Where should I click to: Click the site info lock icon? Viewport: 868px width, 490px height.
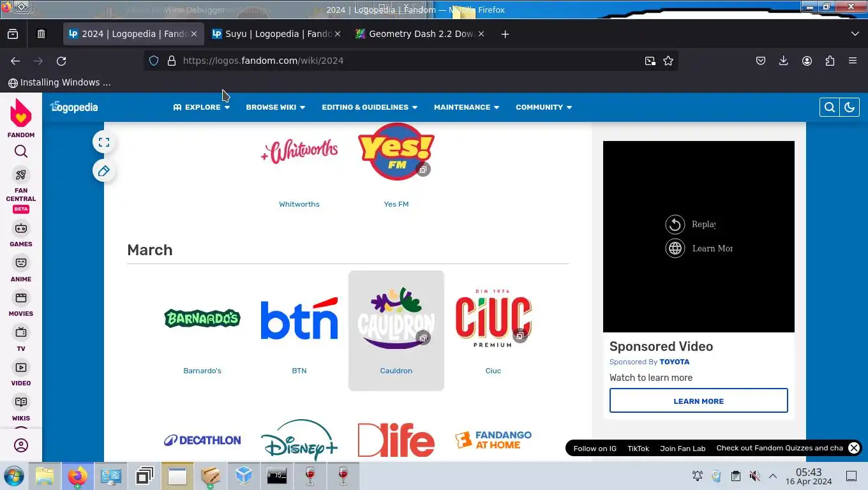171,61
